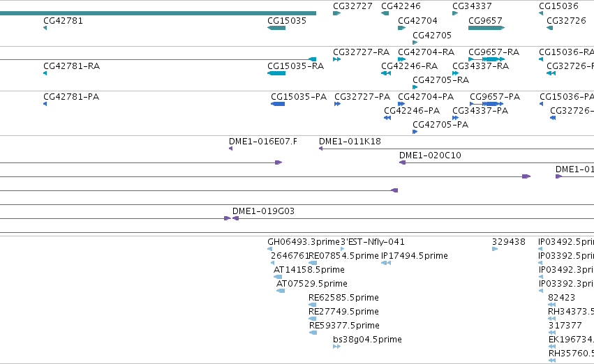Image resolution: width=594 pixels, height=364 pixels.
Task: Click the RE62585.5prime EST label
Action: (343, 298)
